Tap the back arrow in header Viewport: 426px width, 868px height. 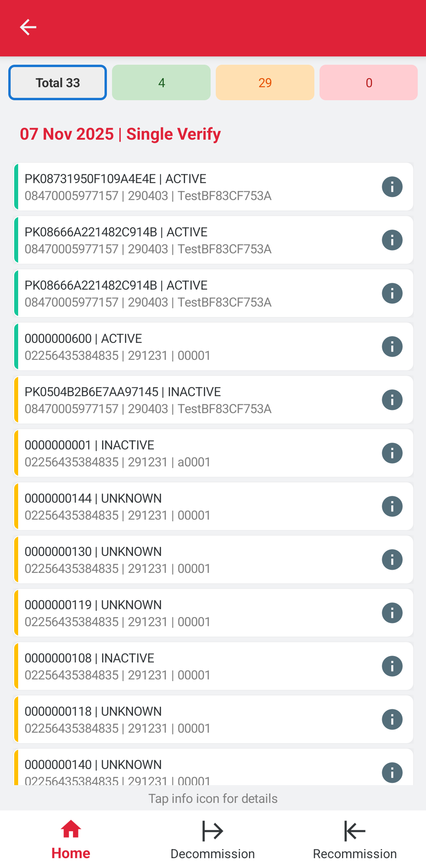tap(28, 27)
